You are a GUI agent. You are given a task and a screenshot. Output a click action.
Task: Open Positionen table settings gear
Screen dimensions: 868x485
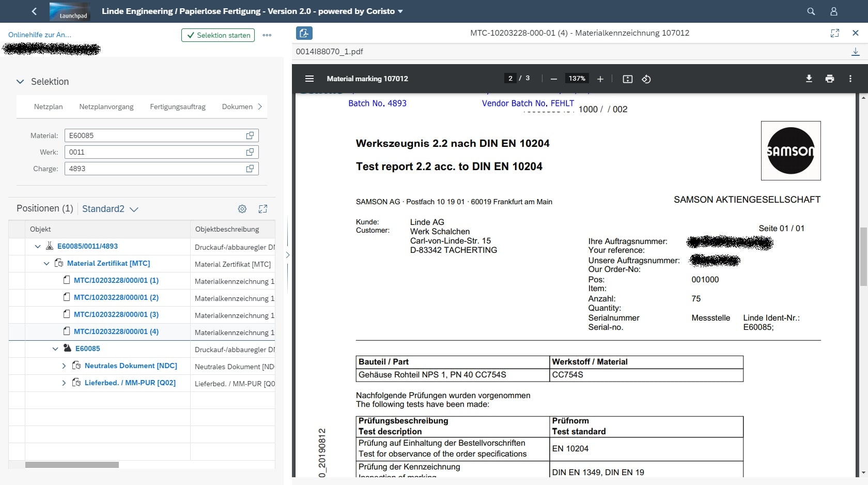coord(242,209)
